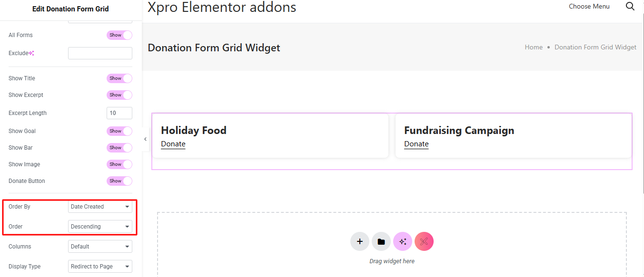Viewport: 644px width, 277px height.
Task: Disable the Show Title switch
Action: point(119,78)
